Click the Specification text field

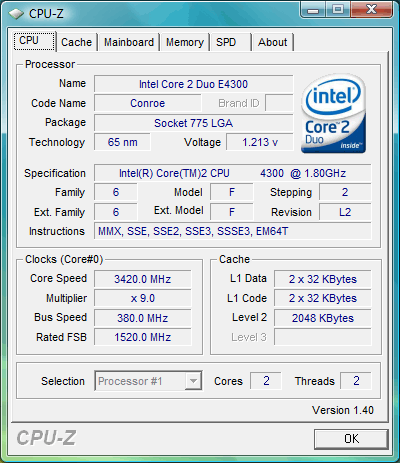(233, 173)
